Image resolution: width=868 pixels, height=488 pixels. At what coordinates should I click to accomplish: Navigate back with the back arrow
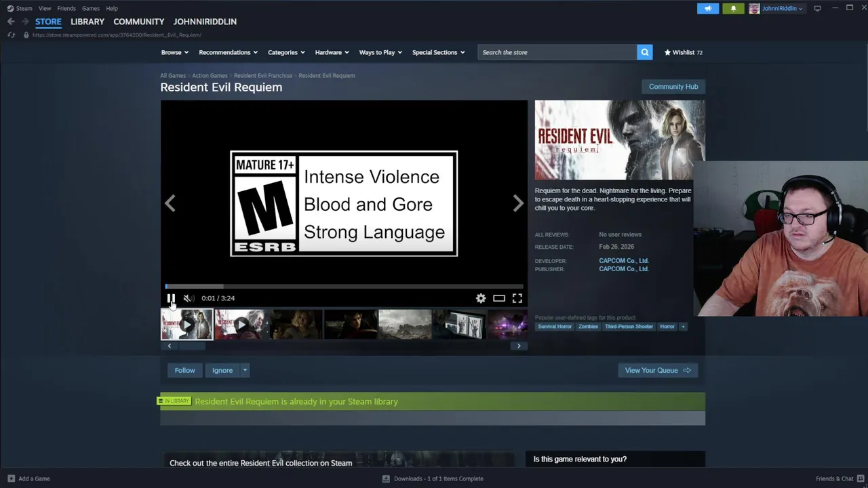11,22
